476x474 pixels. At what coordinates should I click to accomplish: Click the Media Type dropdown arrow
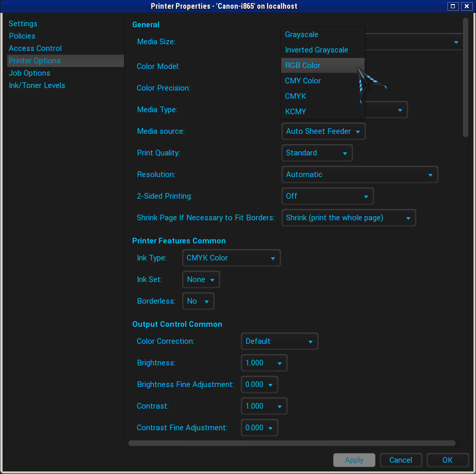click(x=400, y=110)
